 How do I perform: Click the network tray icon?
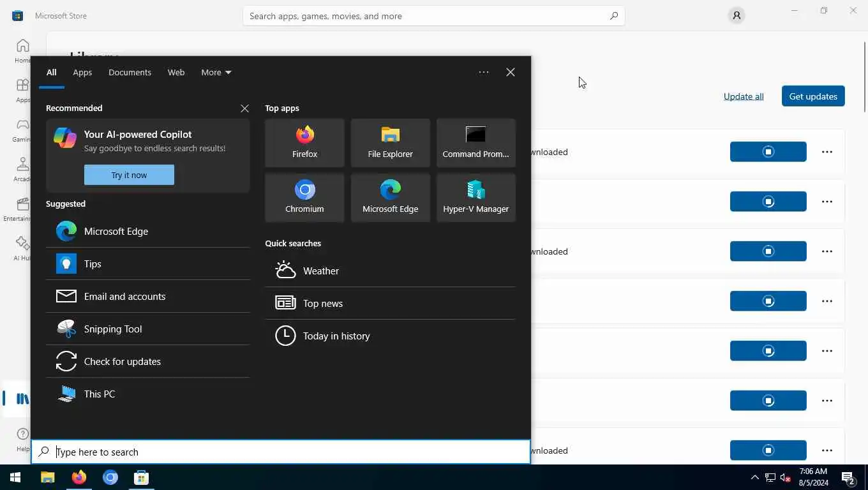coord(770,477)
